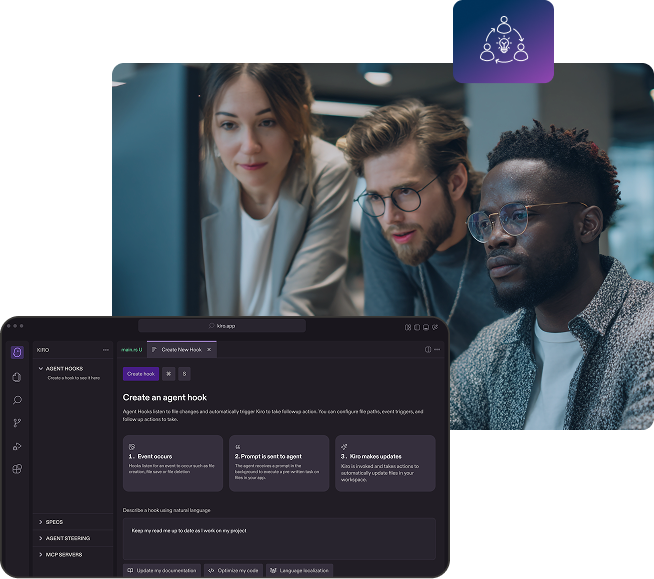Click the Create hook button

[x=141, y=374]
